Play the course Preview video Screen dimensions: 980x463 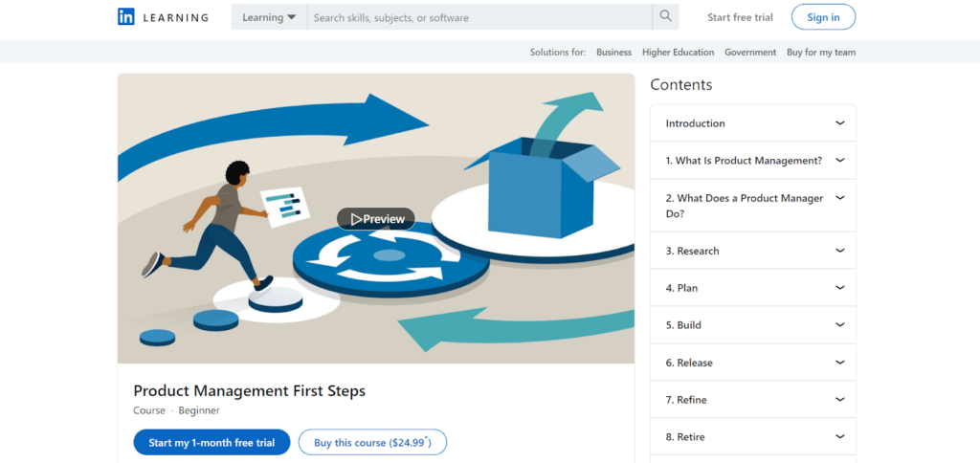point(375,219)
